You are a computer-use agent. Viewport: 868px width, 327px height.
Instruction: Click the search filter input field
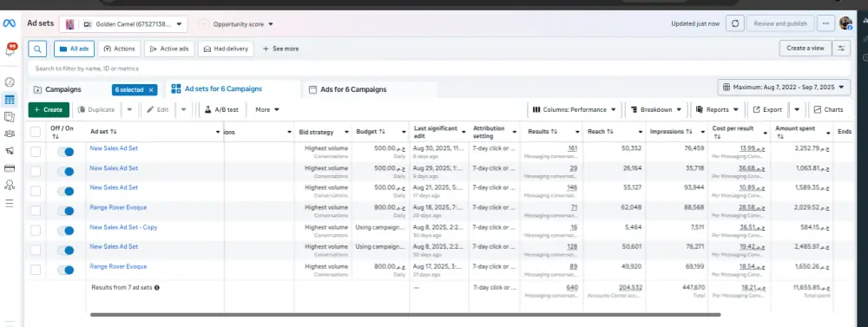pyautogui.click(x=439, y=69)
